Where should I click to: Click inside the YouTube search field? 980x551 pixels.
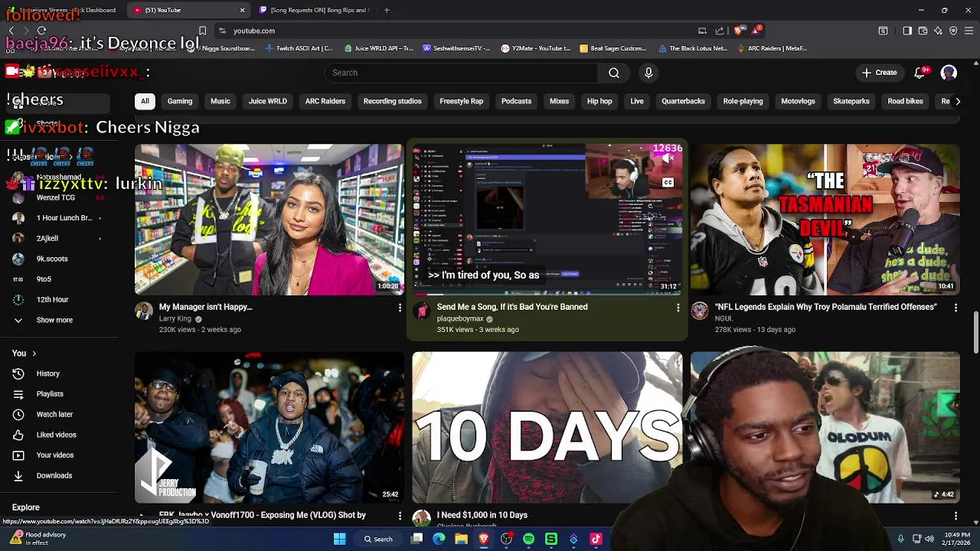pos(461,73)
